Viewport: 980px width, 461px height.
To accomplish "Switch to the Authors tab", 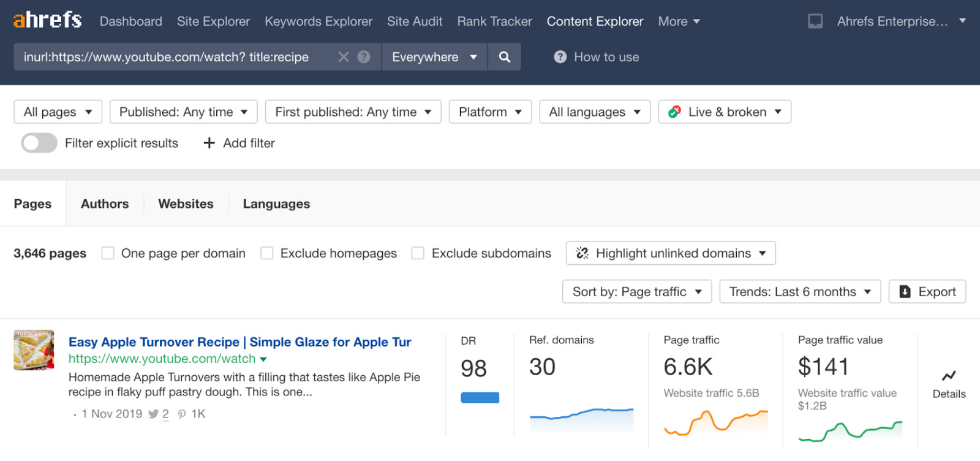I will (105, 204).
